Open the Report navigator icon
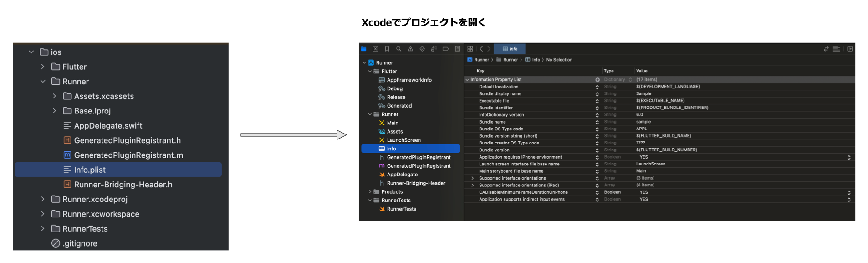 pyautogui.click(x=457, y=49)
